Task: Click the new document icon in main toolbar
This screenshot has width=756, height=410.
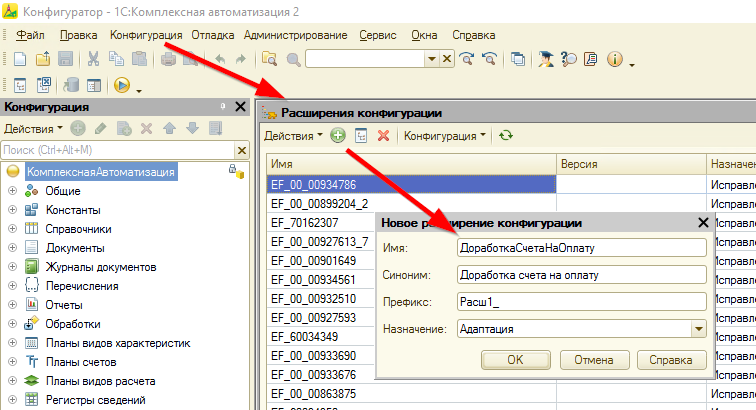Action: (x=20, y=59)
